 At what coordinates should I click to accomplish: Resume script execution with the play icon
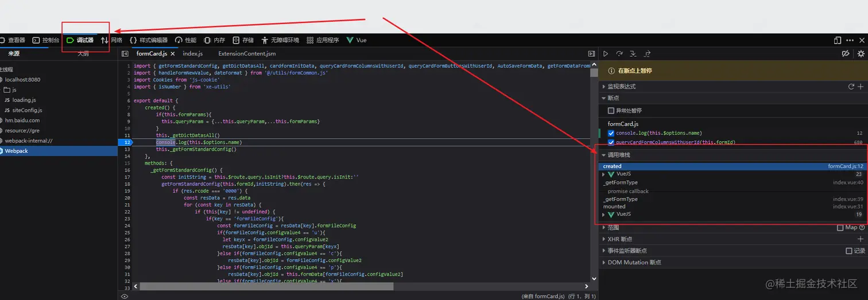(x=605, y=53)
